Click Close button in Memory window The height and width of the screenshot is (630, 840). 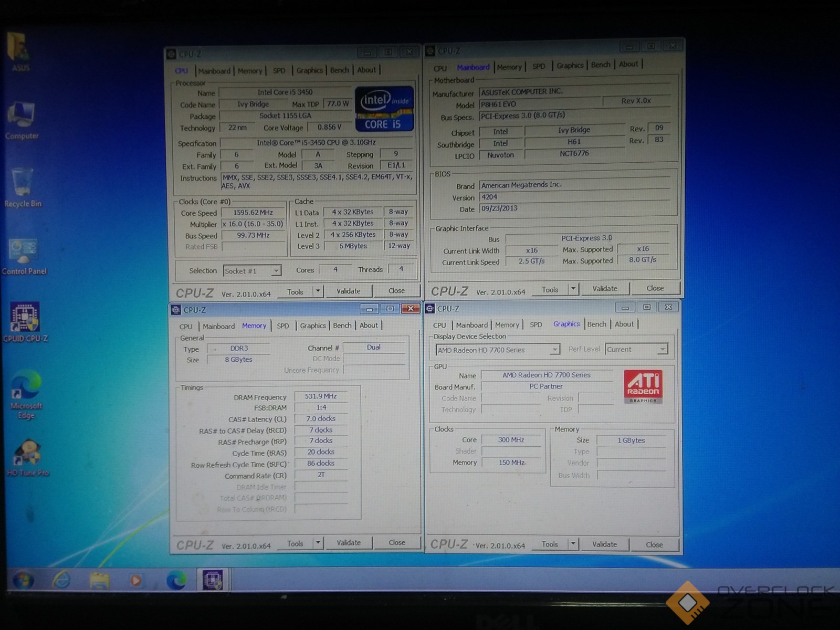pyautogui.click(x=397, y=542)
